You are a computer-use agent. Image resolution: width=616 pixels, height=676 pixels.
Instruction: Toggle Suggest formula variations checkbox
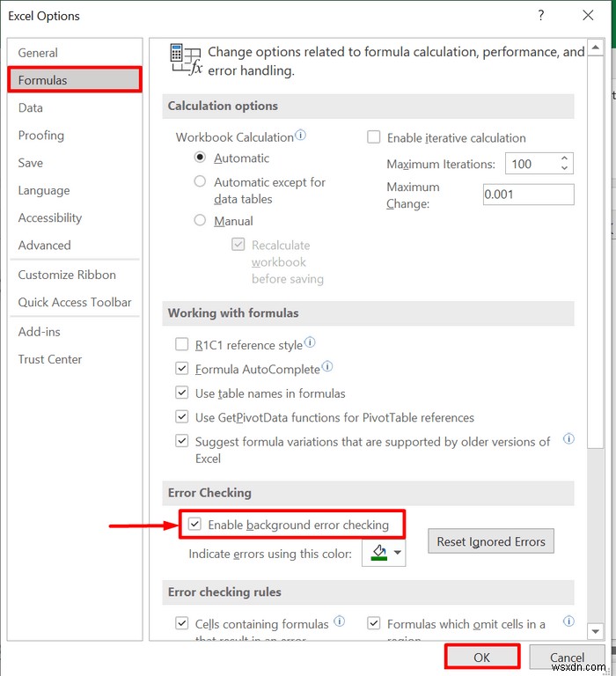[x=181, y=441]
